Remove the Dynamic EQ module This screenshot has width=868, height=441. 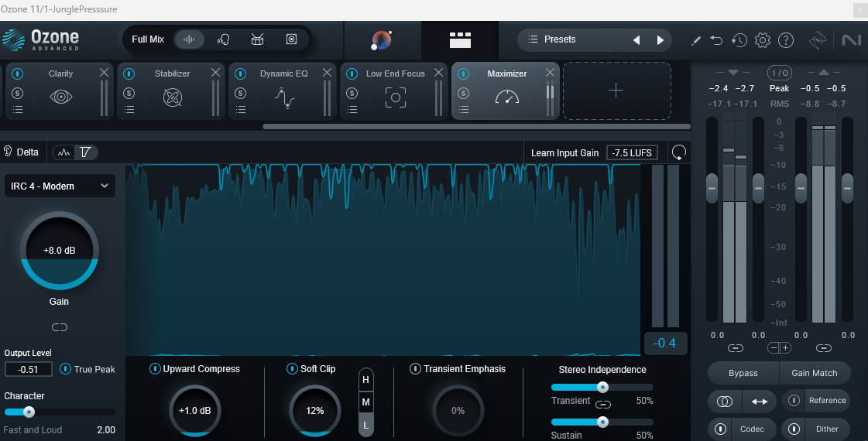(328, 73)
